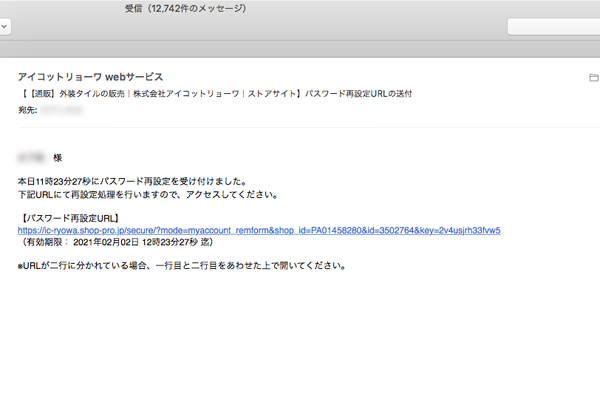Click the 有効期限 2021年02月02日 expiry line

116,242
